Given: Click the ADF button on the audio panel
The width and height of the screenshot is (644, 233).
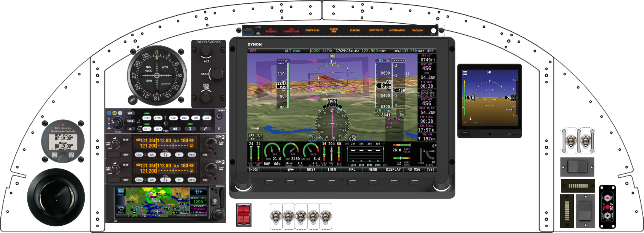Looking at the screenshot, I should coord(207,118).
